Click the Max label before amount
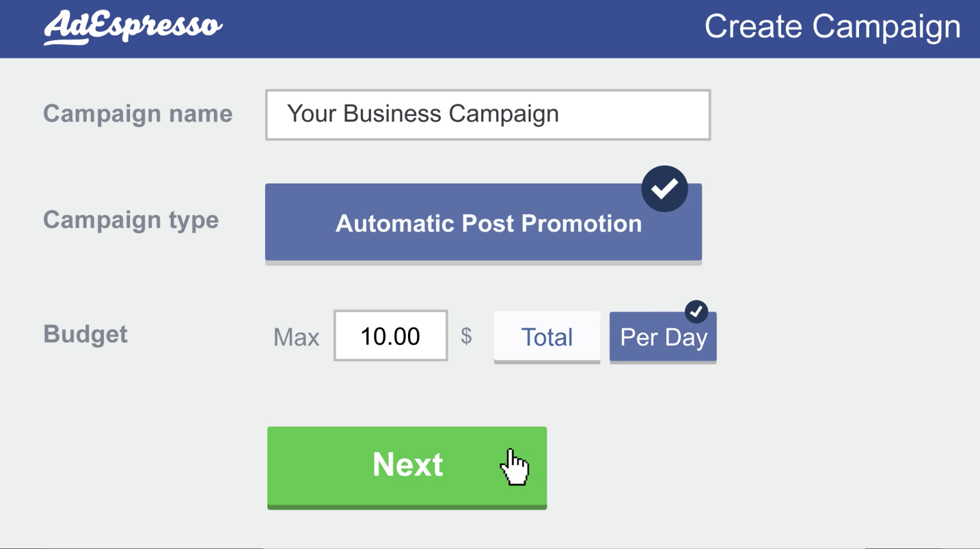The width and height of the screenshot is (980, 549). click(x=297, y=337)
